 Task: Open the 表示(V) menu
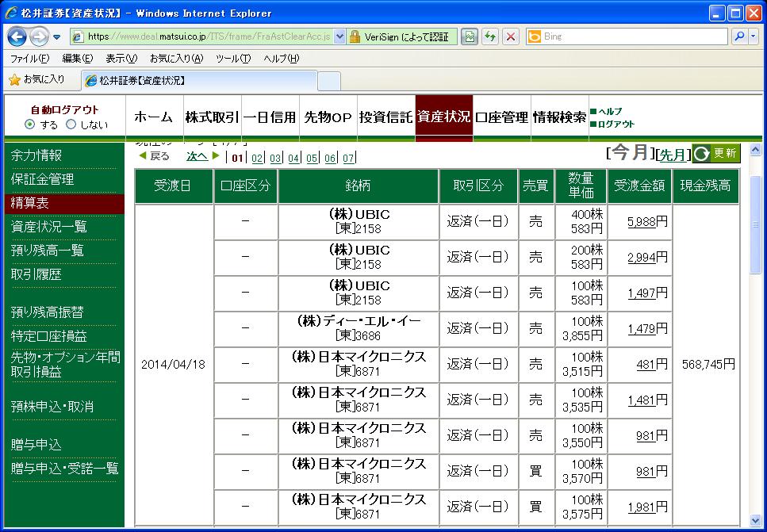121,59
